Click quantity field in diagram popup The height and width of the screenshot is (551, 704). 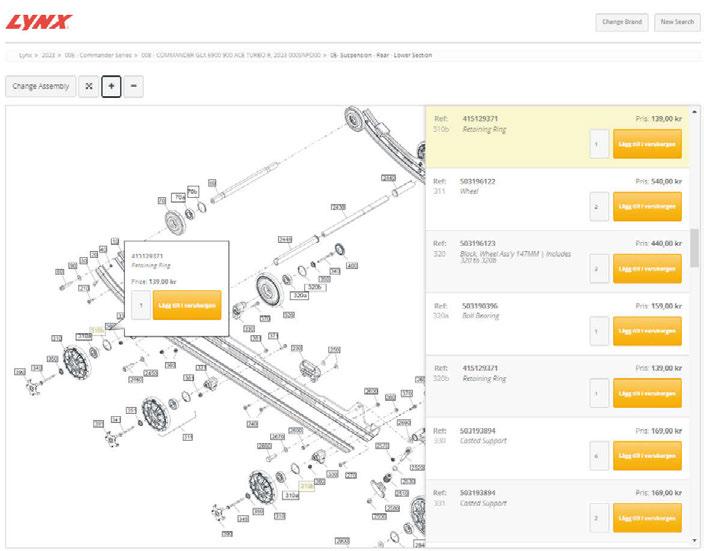pos(141,305)
